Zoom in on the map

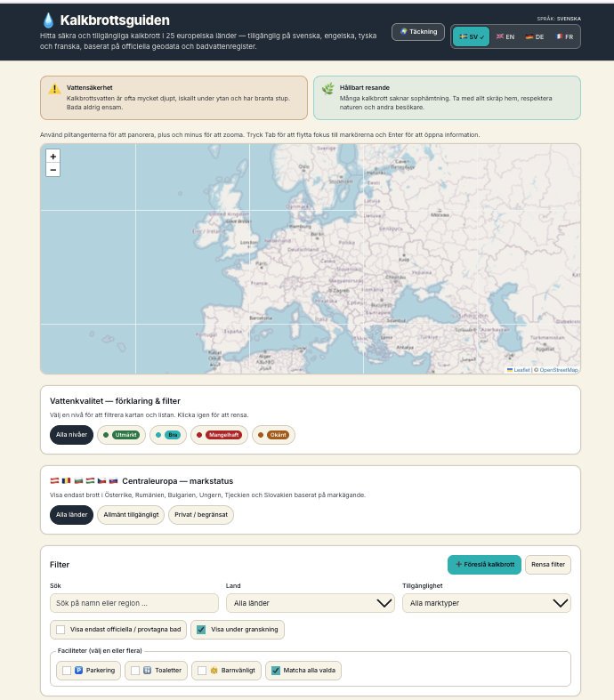(x=53, y=157)
